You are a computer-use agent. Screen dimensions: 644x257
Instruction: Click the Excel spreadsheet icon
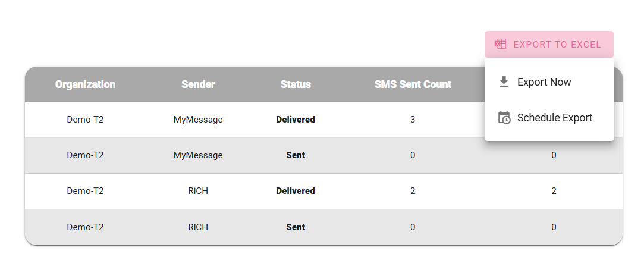500,44
